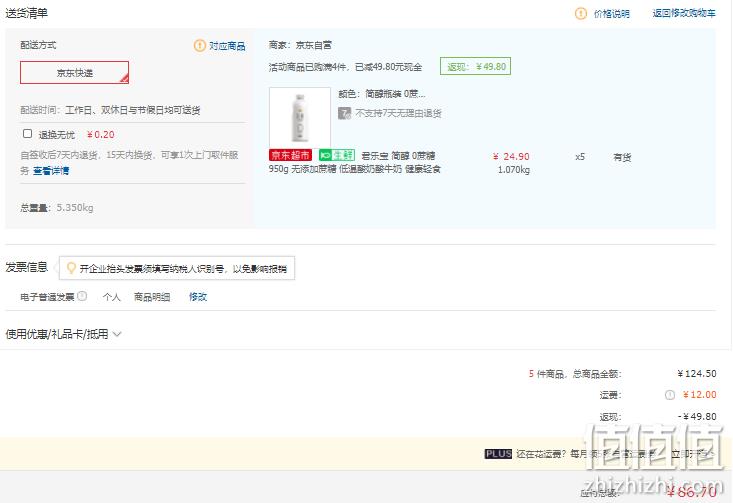Click the PLUS membership badge
Image resolution: width=733 pixels, height=503 pixels.
point(498,454)
